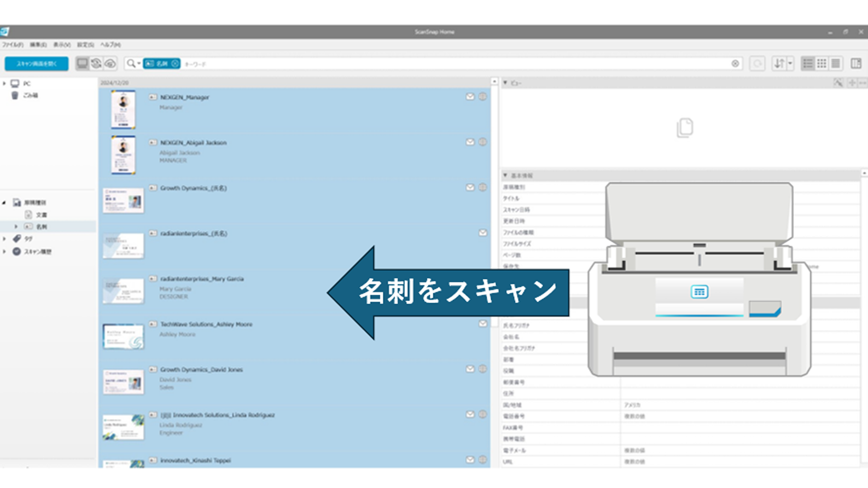
Task: Click the mail icon on NEXGEN_Manager row
Action: click(x=470, y=97)
